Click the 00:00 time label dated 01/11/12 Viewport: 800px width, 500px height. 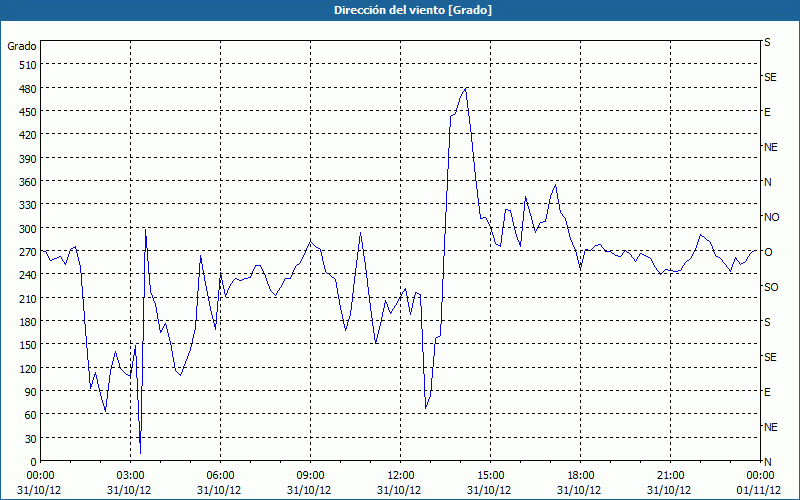[x=760, y=476]
